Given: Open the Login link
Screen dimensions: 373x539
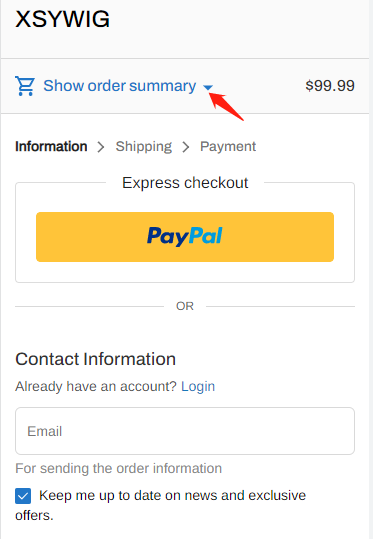Looking at the screenshot, I should pyautogui.click(x=198, y=386).
